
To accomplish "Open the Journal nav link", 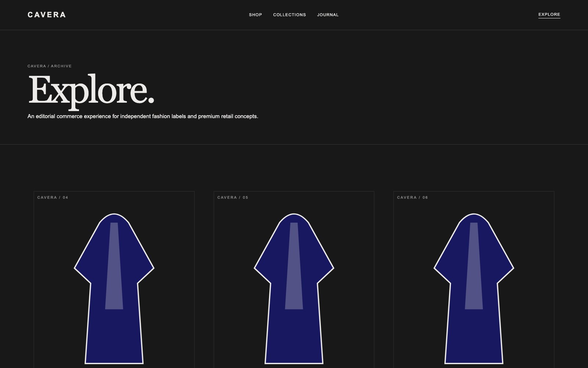I will 328,15.
